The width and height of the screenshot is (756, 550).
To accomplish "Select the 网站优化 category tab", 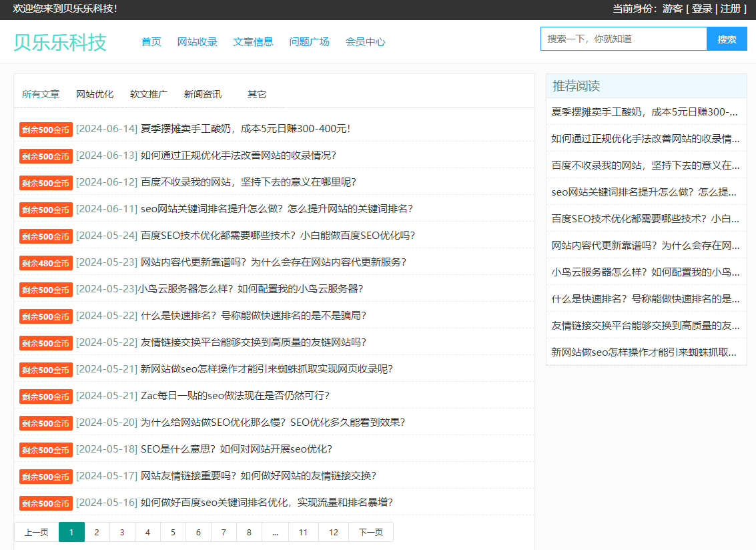I will 95,94.
